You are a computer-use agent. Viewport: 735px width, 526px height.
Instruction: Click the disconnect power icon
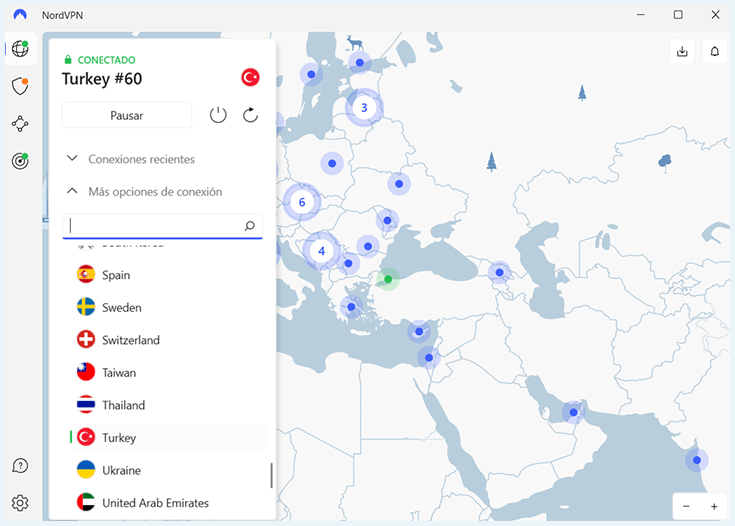218,115
